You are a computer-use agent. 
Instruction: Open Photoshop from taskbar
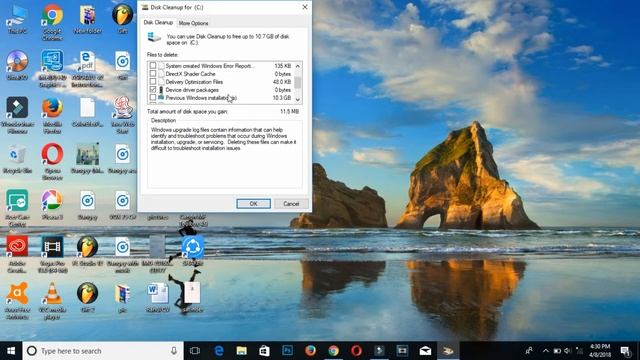287,351
